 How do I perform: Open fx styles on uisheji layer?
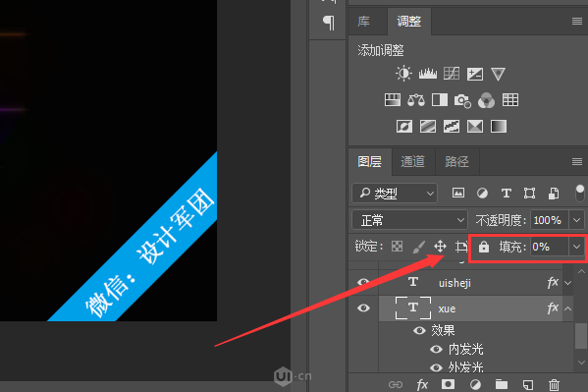pos(553,282)
